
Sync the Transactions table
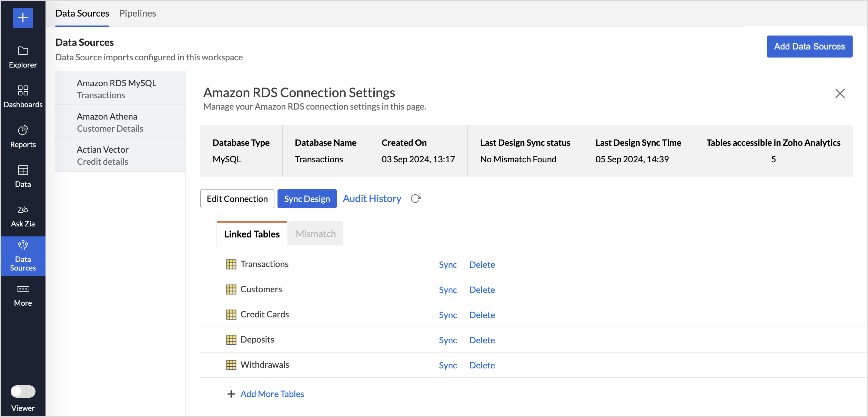448,264
